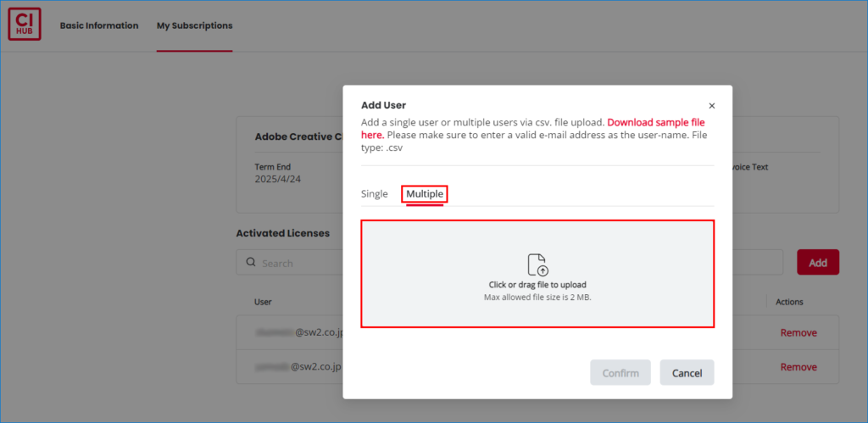Click the CI HUB logo

25,25
